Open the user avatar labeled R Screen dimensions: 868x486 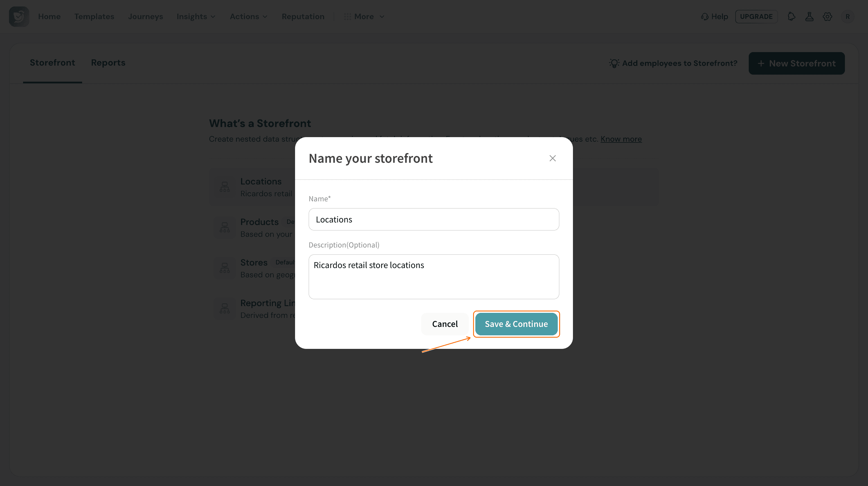pos(847,17)
